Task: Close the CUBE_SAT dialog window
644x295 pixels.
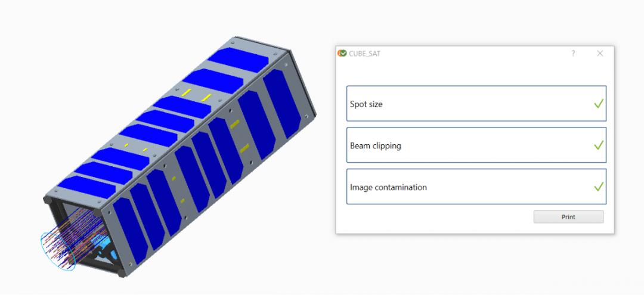Action: click(x=600, y=53)
